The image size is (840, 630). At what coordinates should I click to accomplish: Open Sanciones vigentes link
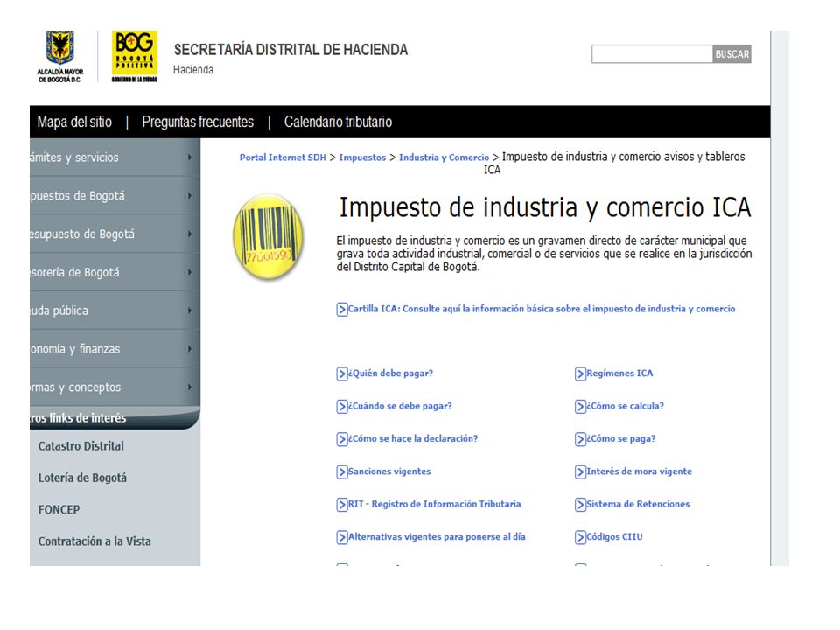coord(389,472)
